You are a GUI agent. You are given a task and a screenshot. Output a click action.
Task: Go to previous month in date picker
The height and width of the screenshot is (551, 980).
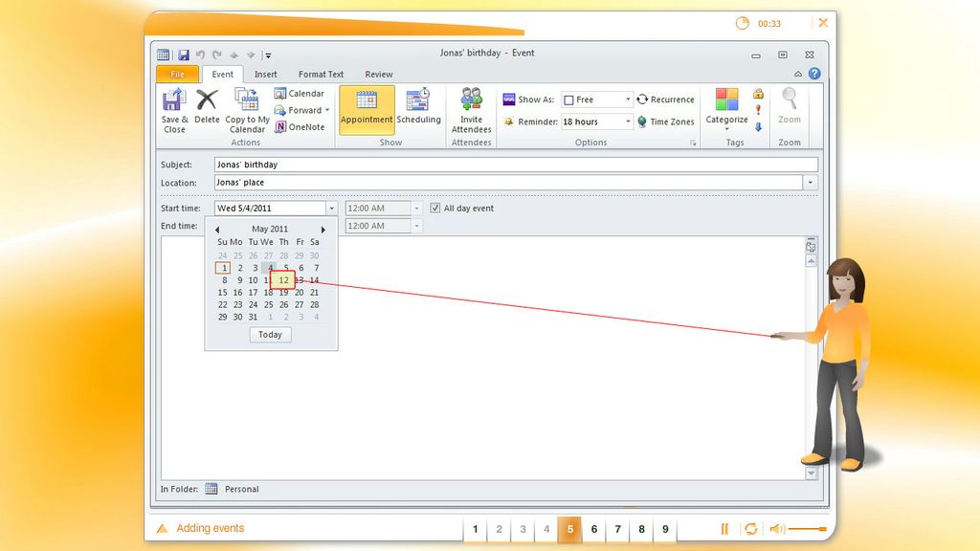pos(217,230)
